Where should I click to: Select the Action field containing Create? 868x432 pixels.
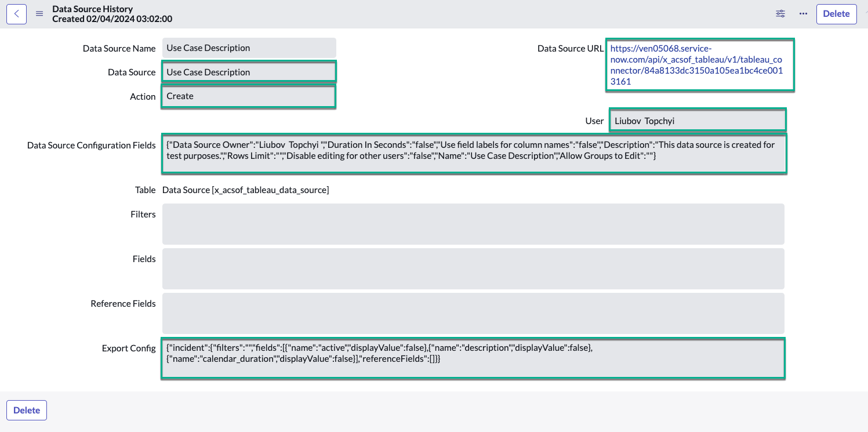(x=248, y=96)
